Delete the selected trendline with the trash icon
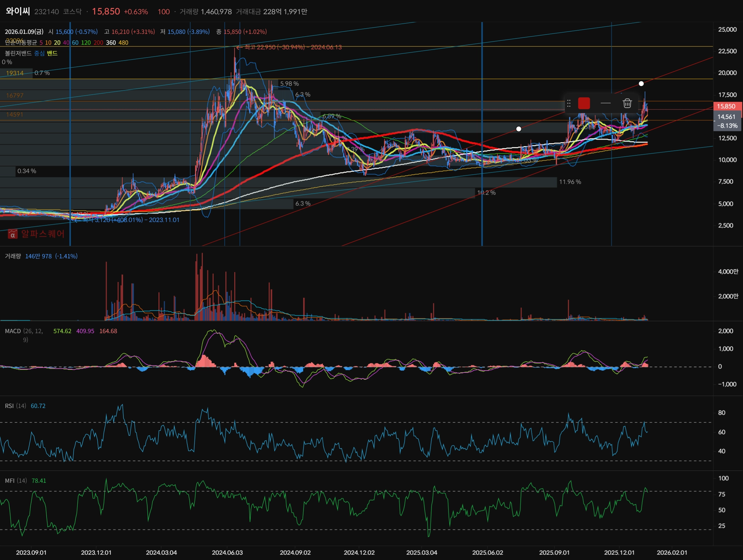 click(627, 103)
